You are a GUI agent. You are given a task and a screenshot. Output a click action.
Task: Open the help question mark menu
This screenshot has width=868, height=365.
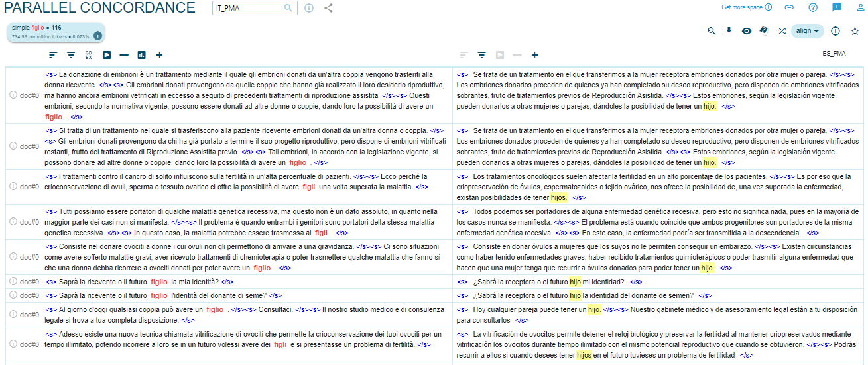813,7
